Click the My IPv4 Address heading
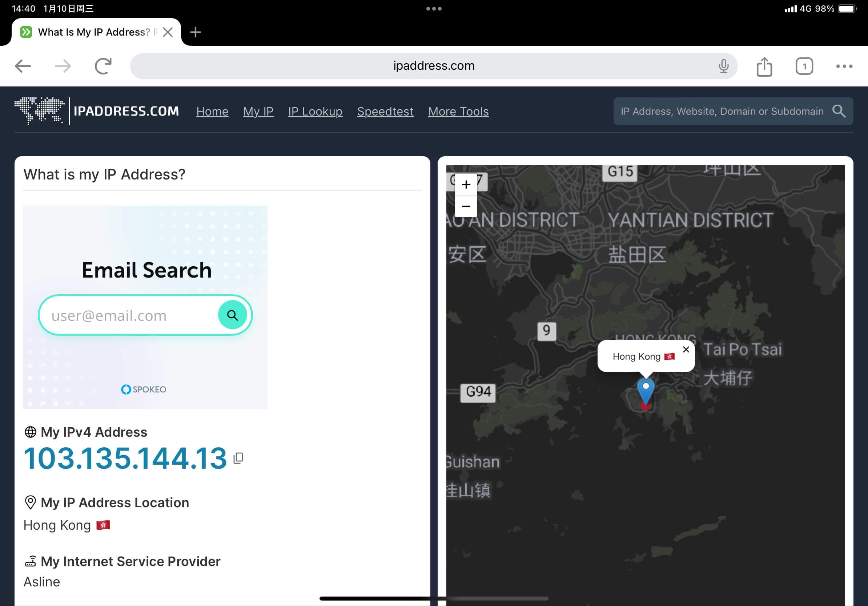The image size is (868, 606). coord(94,432)
